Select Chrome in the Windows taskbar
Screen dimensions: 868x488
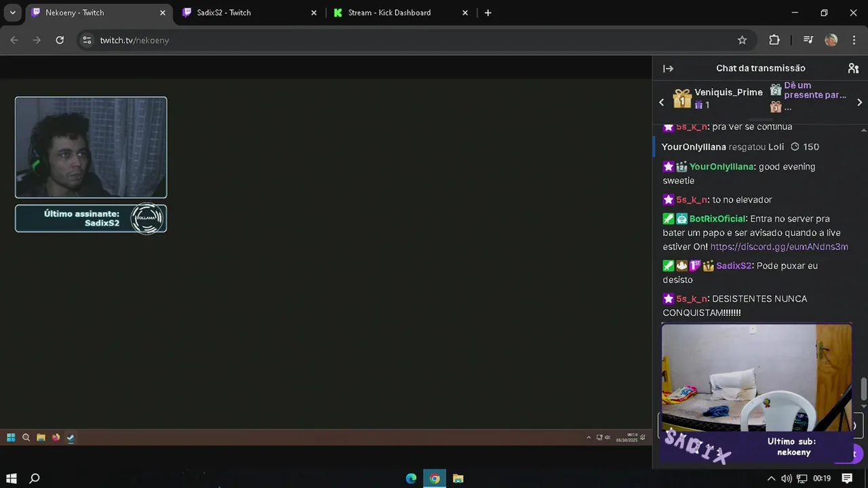(435, 479)
